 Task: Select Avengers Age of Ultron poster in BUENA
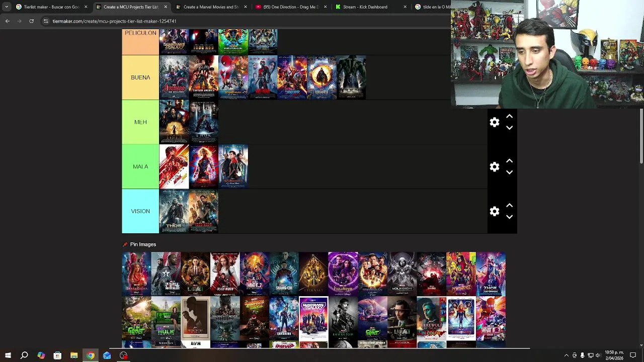coord(174,77)
